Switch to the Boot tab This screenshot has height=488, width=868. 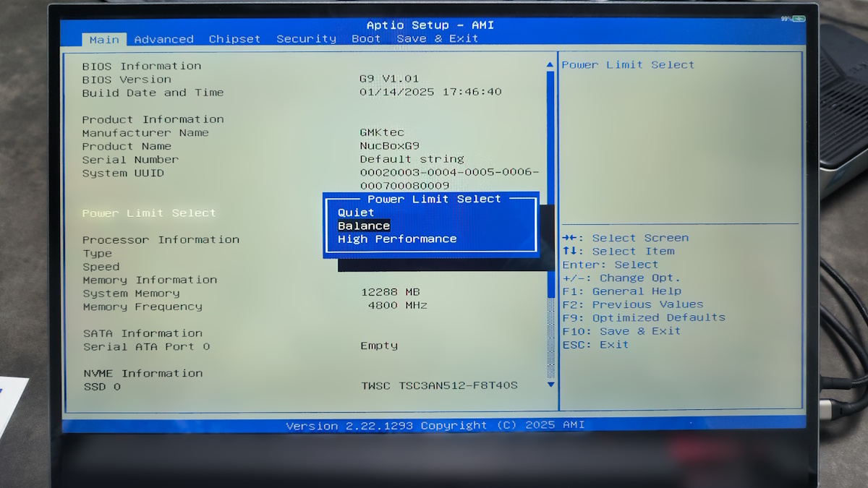(366, 39)
